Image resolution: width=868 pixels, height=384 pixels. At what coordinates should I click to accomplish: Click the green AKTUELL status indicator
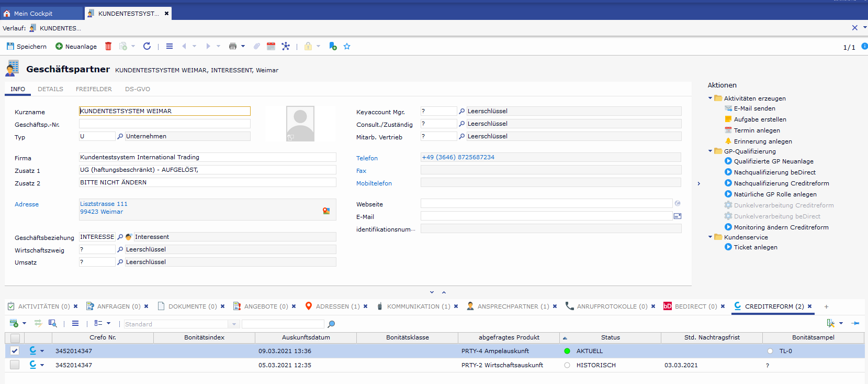[567, 351]
